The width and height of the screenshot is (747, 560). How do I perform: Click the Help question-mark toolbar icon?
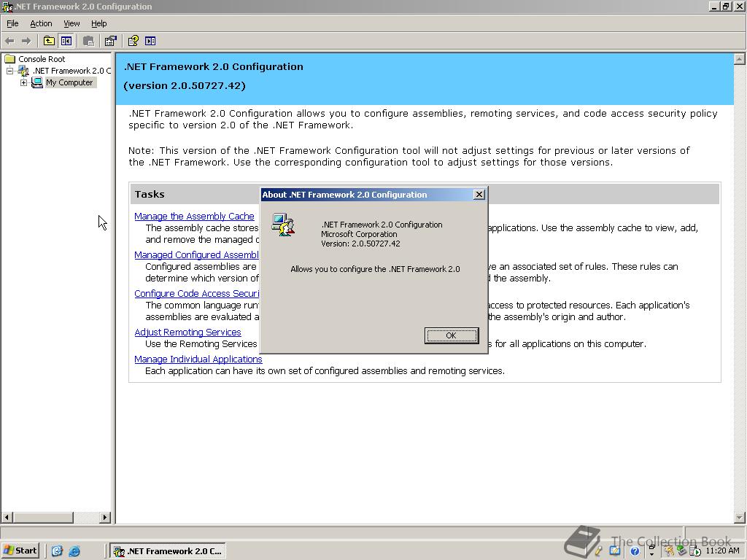[133, 41]
